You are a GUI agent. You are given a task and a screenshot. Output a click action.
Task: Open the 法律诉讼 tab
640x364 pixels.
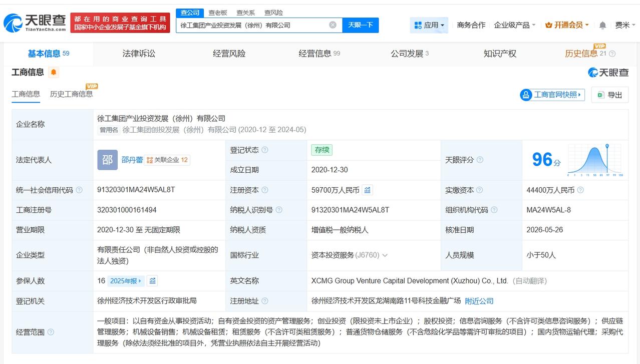point(139,54)
